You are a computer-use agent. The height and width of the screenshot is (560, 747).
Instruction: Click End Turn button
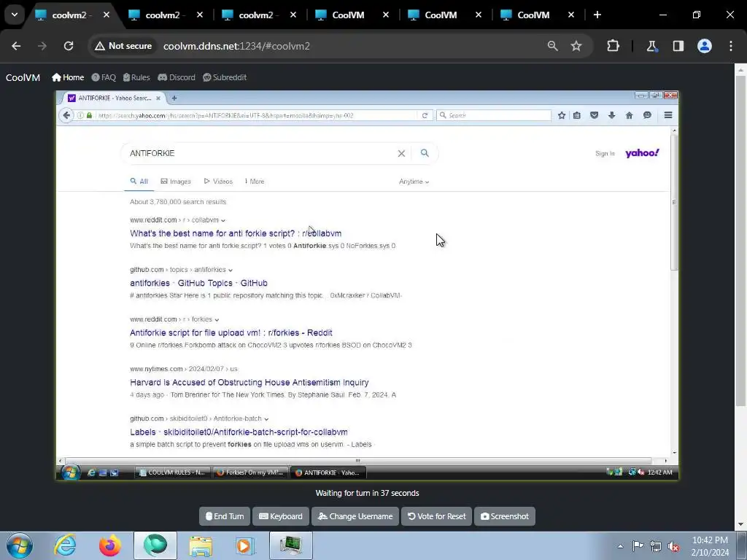(x=225, y=516)
